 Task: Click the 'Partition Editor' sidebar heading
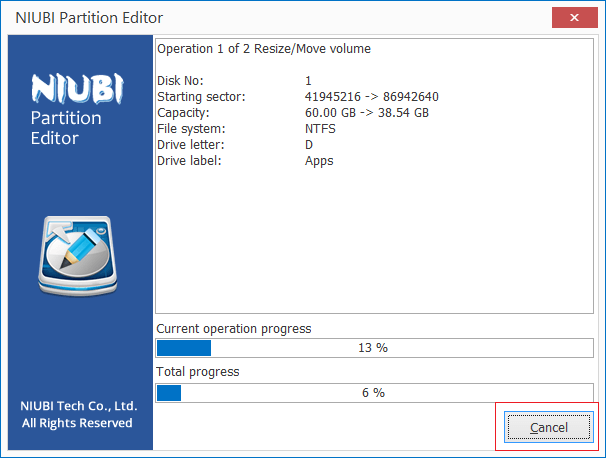coord(66,128)
